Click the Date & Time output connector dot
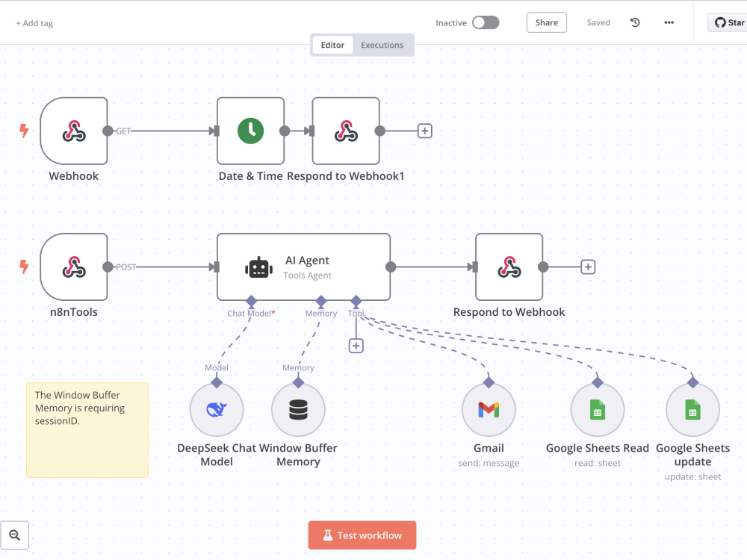Image resolution: width=747 pixels, height=560 pixels. click(x=285, y=131)
